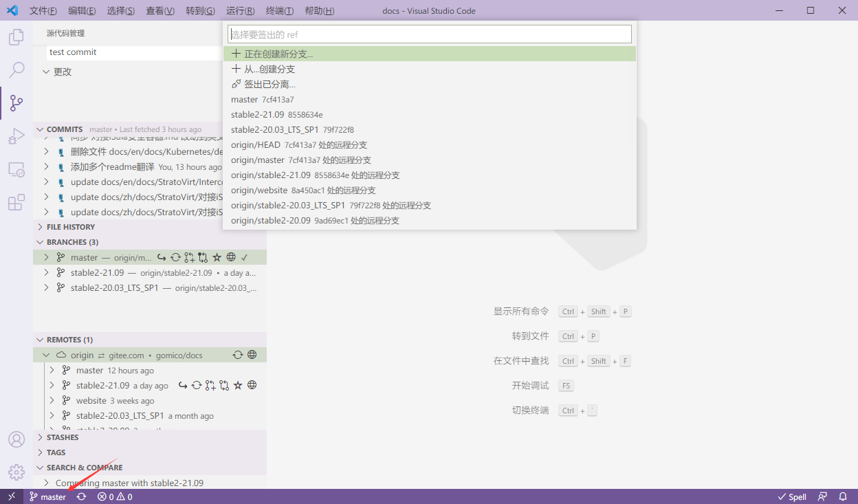Choose 从...创建分支 option

pyautogui.click(x=430, y=69)
